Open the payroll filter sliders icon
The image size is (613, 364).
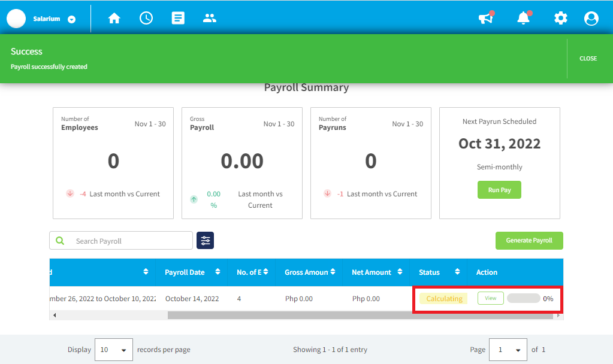206,241
